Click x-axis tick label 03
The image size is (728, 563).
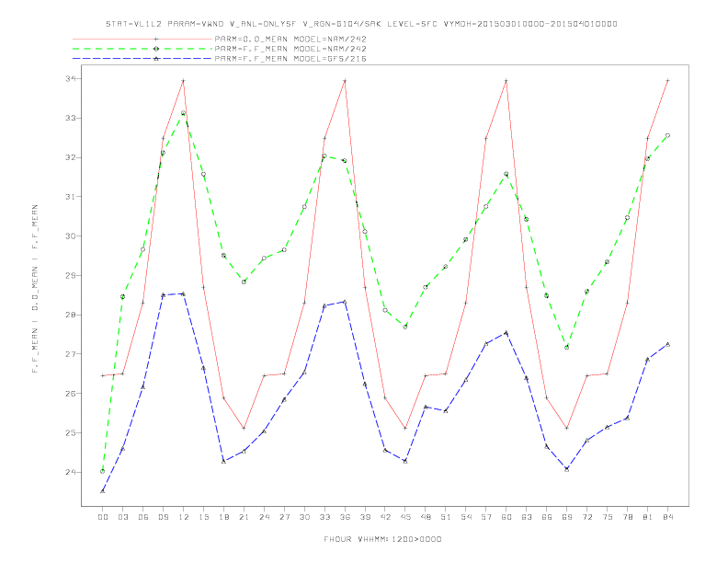click(122, 517)
